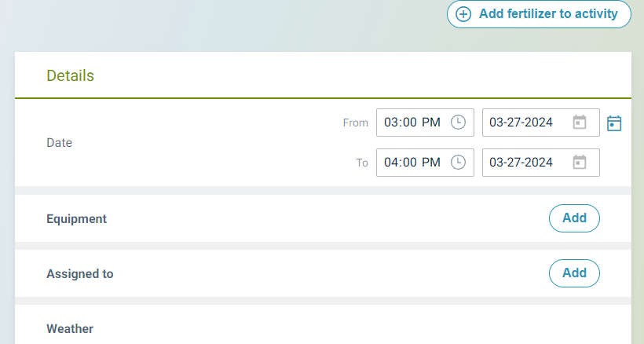Click the Assigned to row label

[x=79, y=274]
